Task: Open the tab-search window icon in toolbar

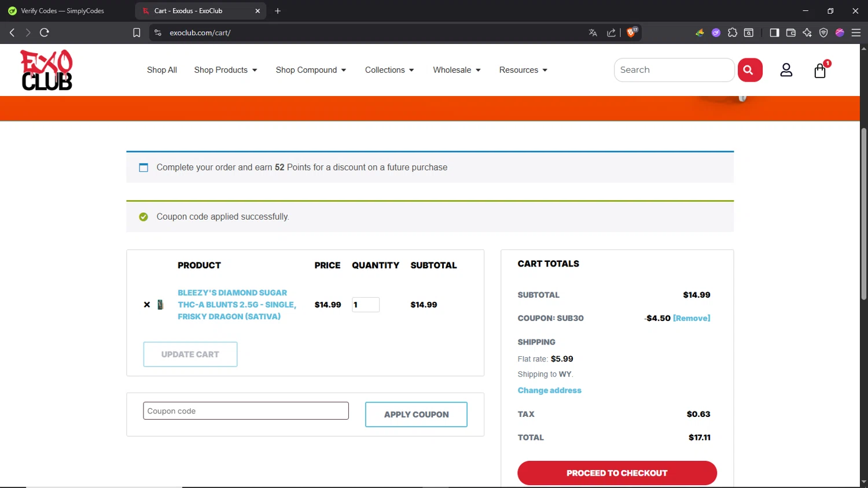Action: 749,33
